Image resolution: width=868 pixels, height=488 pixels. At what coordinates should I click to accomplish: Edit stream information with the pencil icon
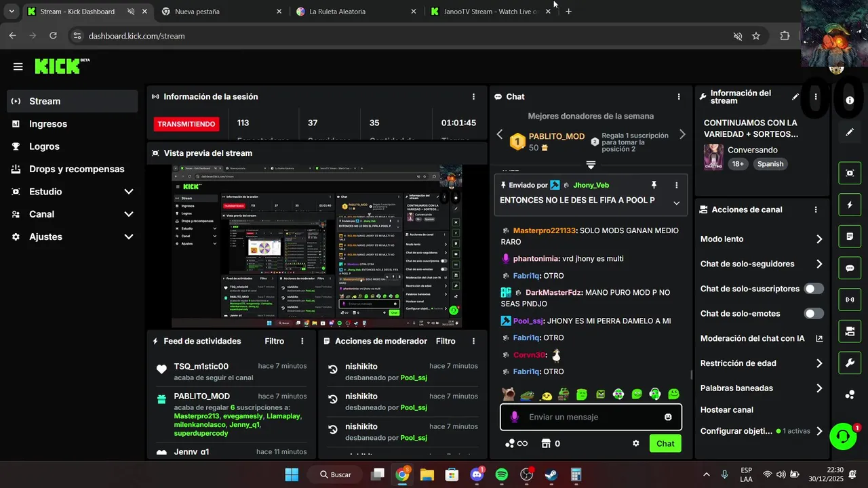click(x=795, y=97)
